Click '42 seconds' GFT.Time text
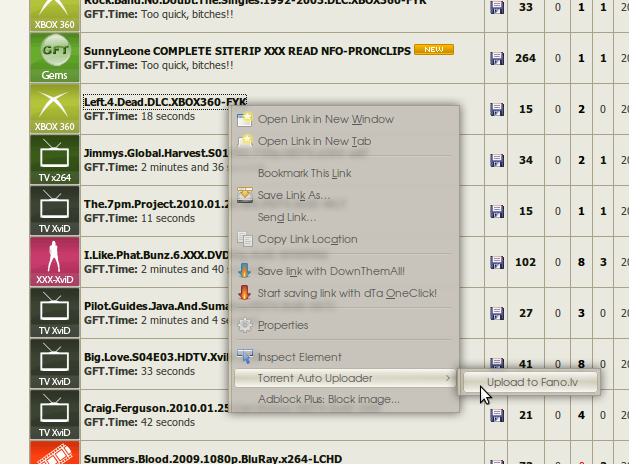This screenshot has height=464, width=629. [x=168, y=422]
